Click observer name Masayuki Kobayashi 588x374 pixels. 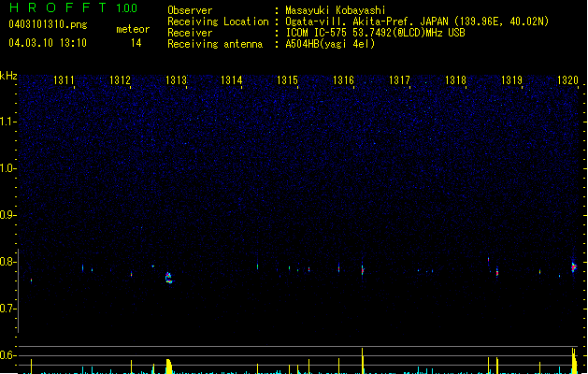336,10
